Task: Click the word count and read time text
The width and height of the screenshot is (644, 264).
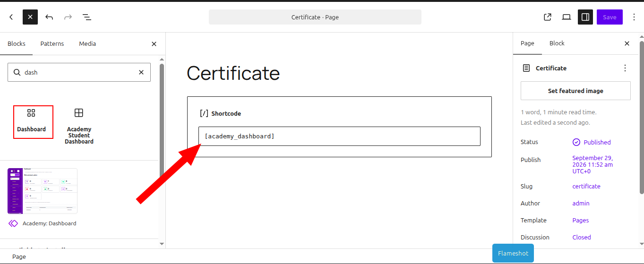Action: click(558, 112)
